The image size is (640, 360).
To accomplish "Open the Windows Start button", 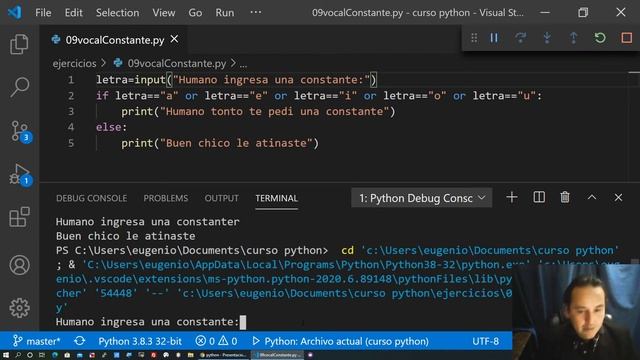I will (6, 355).
